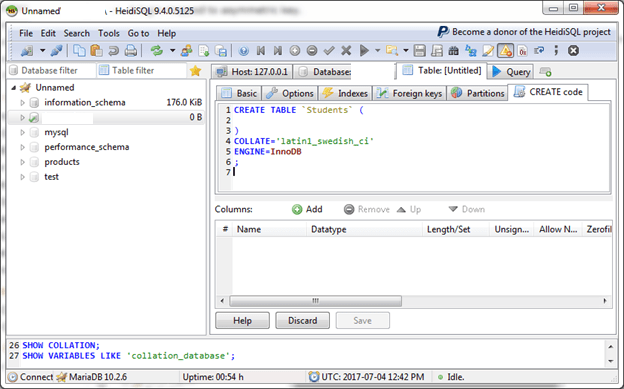
Task: Click the pencil reformat SQL icon
Action: pyautogui.click(x=488, y=51)
